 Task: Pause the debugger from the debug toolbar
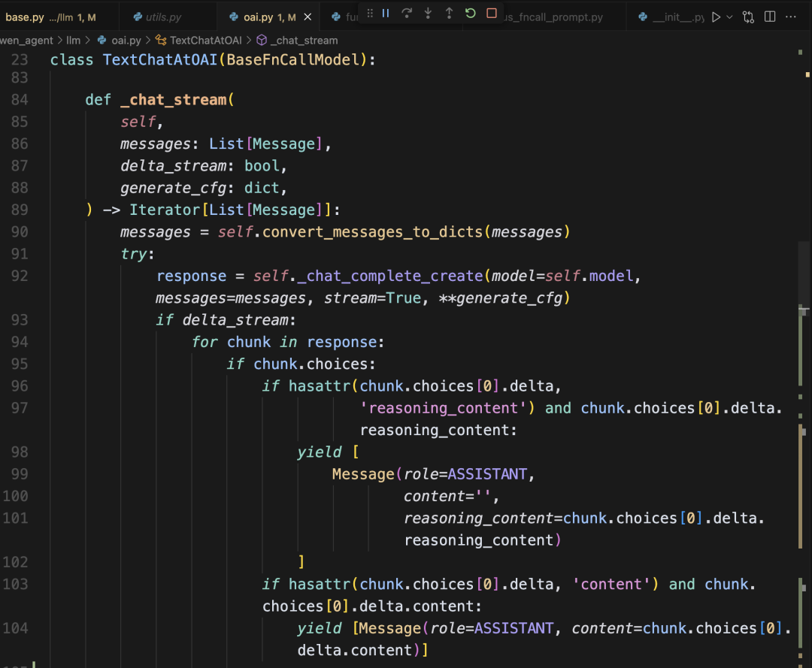(386, 14)
